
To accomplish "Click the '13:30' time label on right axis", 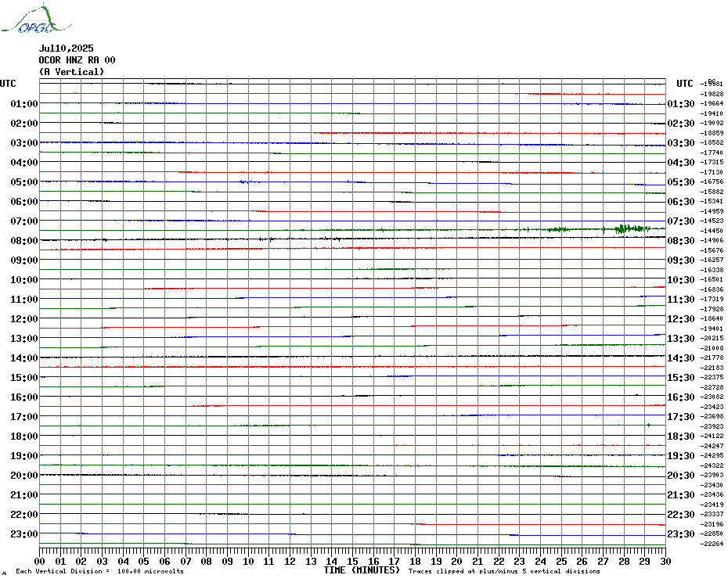I will pos(681,339).
